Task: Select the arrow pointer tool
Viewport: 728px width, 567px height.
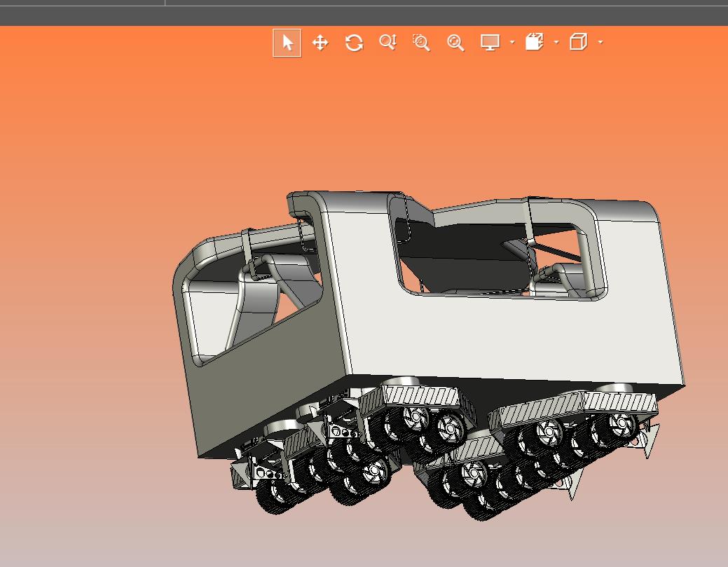Action: pos(287,43)
